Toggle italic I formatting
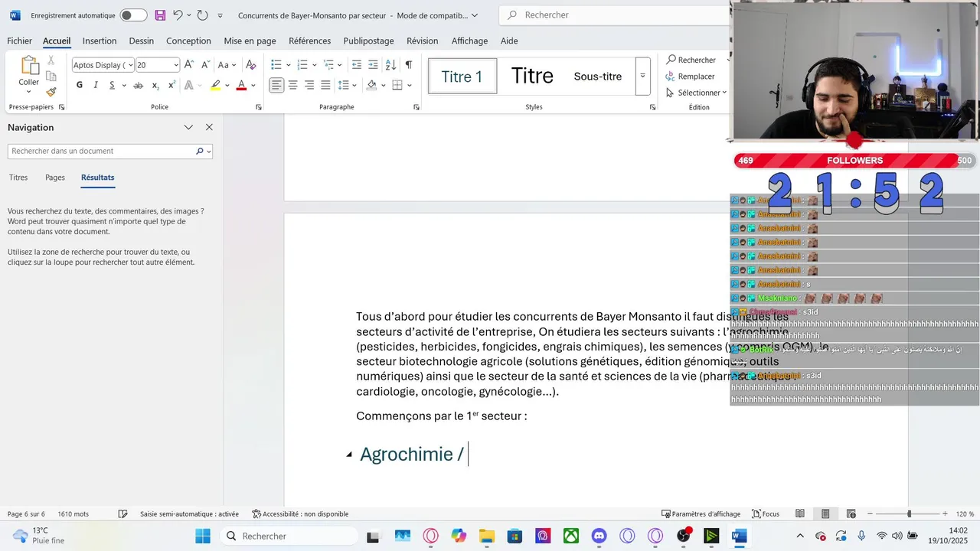Image resolution: width=980 pixels, height=551 pixels. pos(96,85)
